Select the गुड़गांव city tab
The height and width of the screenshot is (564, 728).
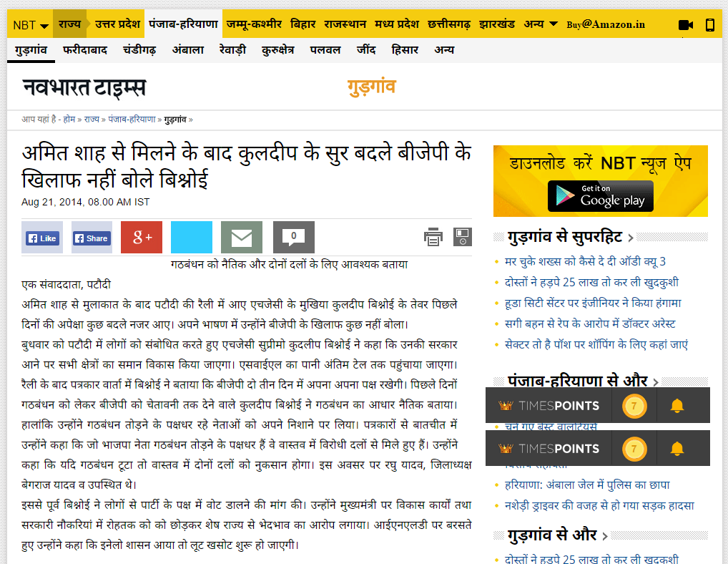[31, 50]
